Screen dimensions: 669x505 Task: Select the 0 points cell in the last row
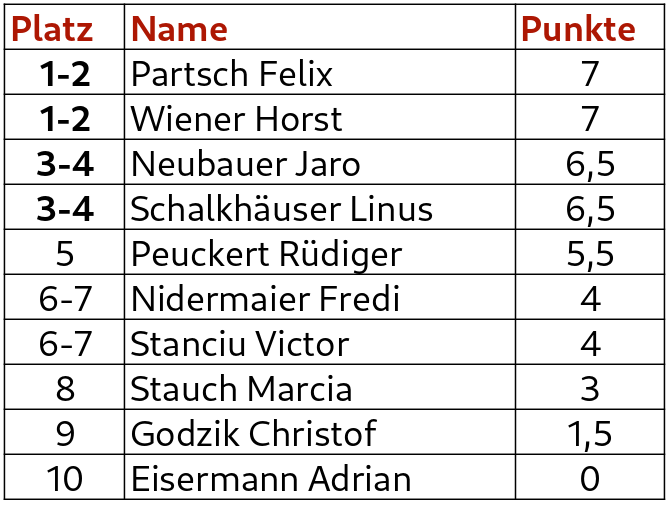coord(590,479)
